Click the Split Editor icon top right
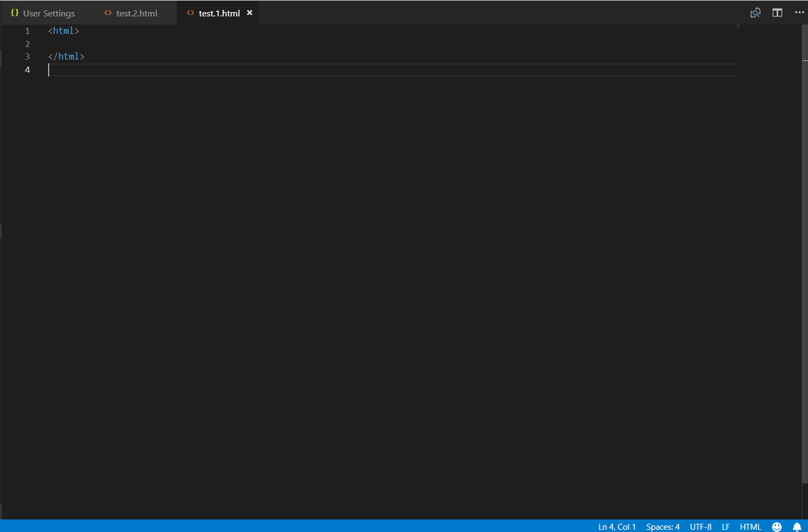Viewport: 808px width, 532px height. point(777,12)
